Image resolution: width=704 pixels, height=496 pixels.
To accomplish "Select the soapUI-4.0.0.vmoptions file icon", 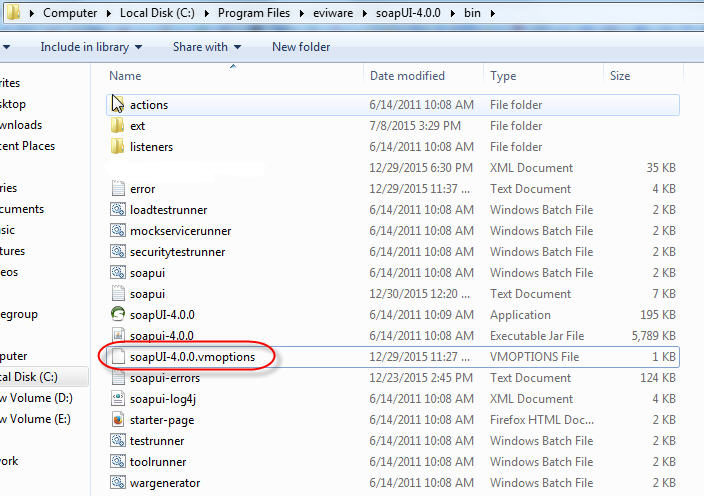I will click(x=118, y=356).
